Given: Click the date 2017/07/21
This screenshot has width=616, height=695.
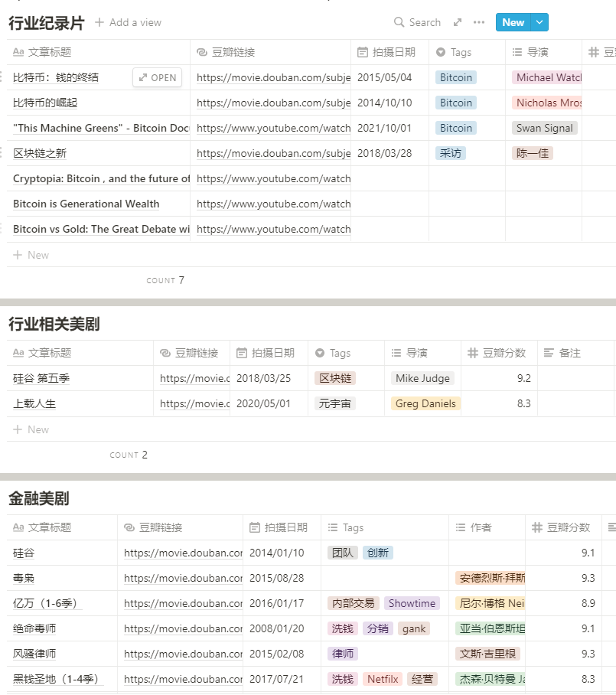Looking at the screenshot, I should point(276,679).
